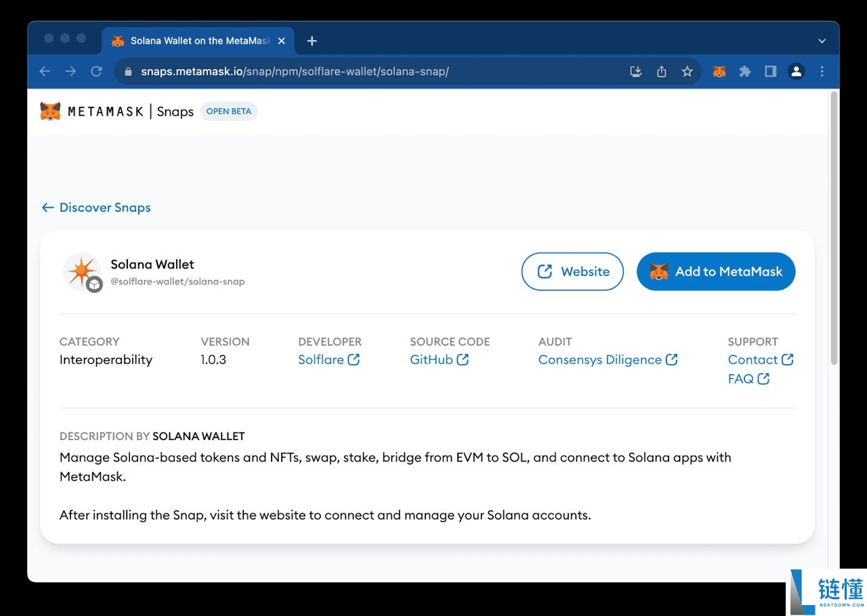Image resolution: width=867 pixels, height=616 pixels.
Task: Go back to Discover Snaps
Action: (96, 208)
